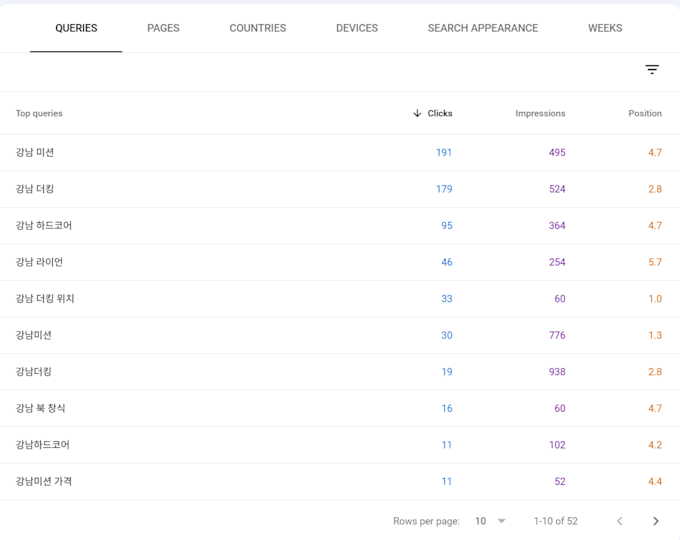This screenshot has width=680, height=540.
Task: Click the Rows per page label
Action: [x=426, y=521]
